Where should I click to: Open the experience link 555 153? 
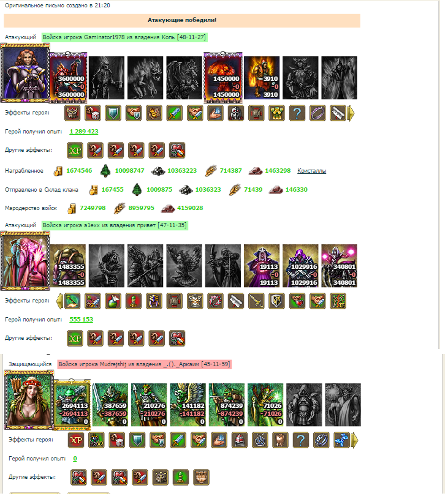[82, 319]
